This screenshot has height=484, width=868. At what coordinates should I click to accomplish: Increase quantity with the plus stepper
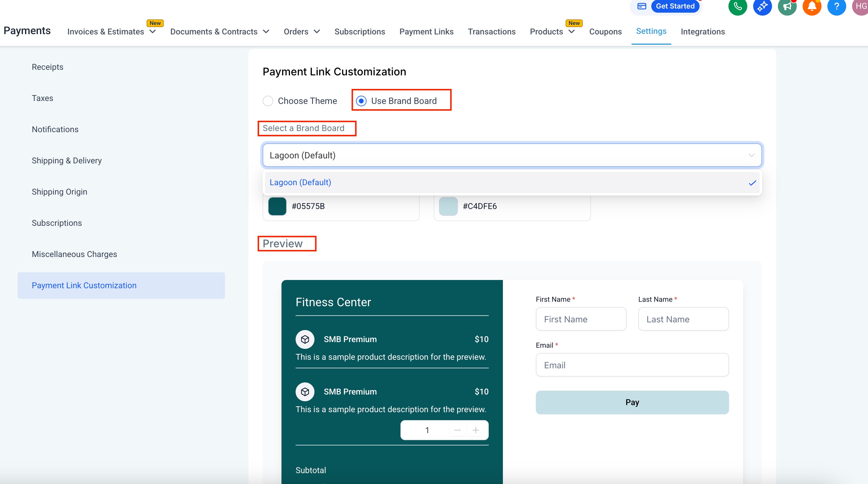tap(476, 430)
